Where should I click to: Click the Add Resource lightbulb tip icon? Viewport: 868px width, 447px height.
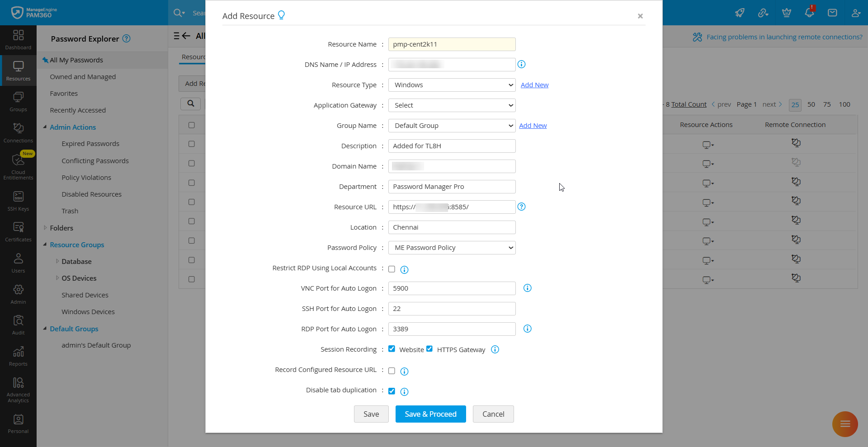pyautogui.click(x=281, y=15)
